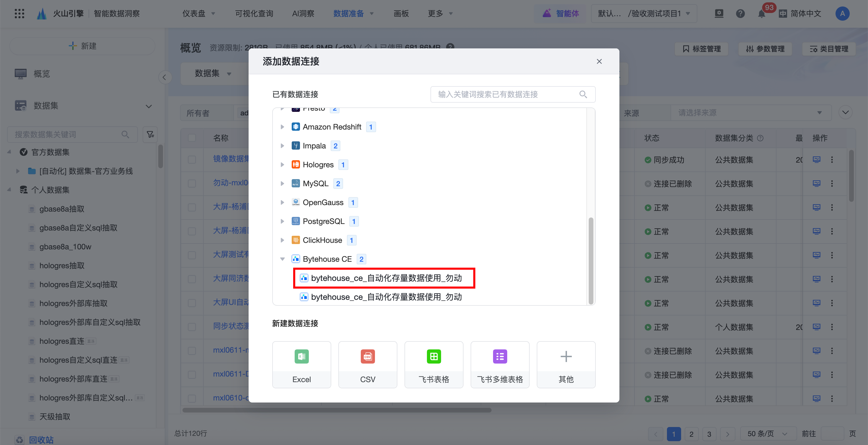Screen dimensions: 868x445
Task: Click the 新建 button in sidebar
Action: pos(83,46)
